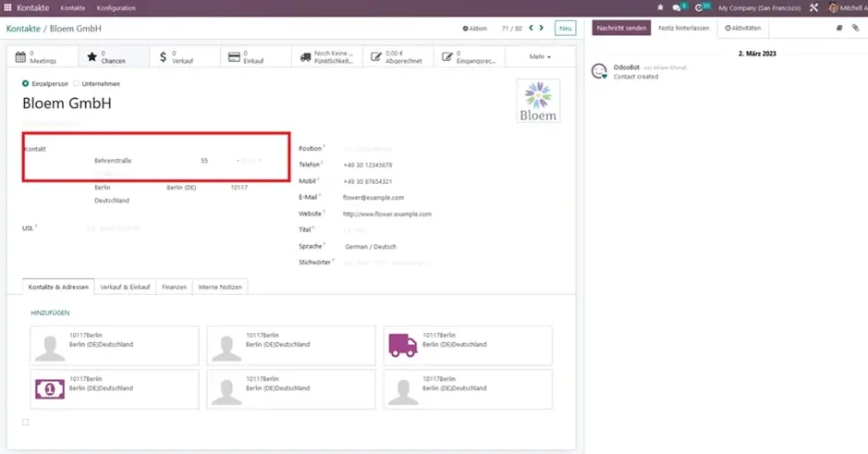Click the Bloem logo thumbnail

538,101
